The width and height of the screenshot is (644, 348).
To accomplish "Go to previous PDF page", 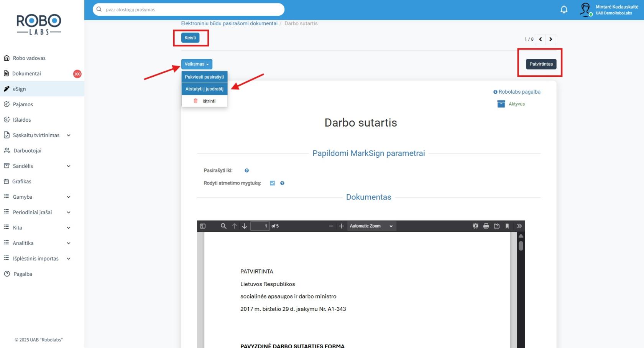I will point(235,226).
